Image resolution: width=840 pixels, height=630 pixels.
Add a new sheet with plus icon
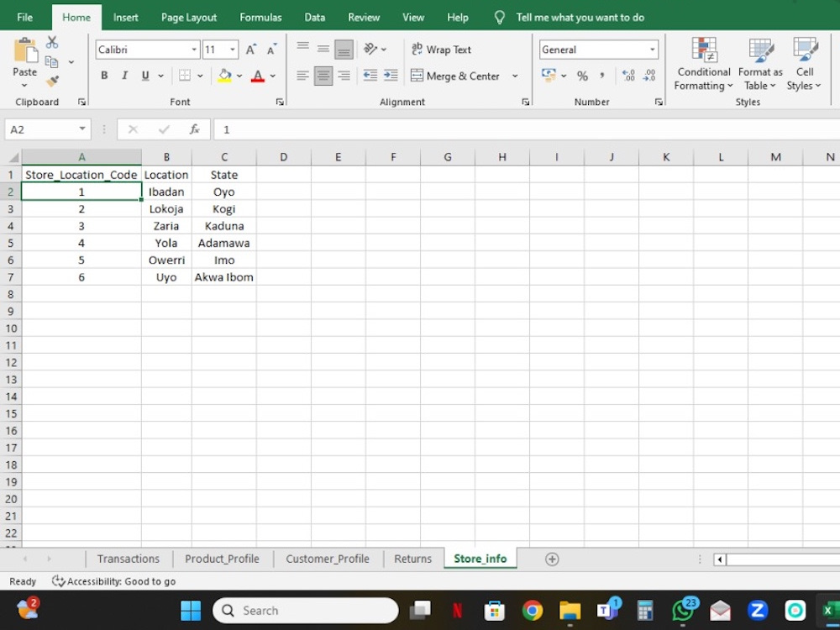click(x=552, y=559)
